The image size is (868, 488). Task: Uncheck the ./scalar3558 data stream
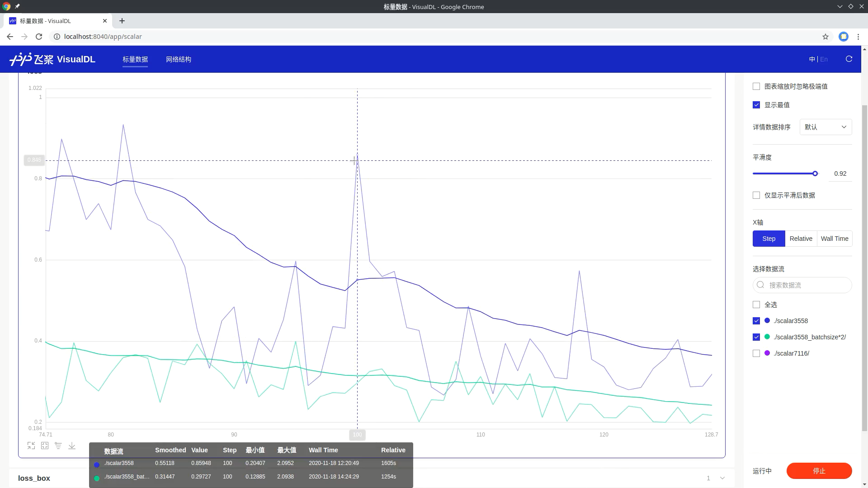click(756, 321)
